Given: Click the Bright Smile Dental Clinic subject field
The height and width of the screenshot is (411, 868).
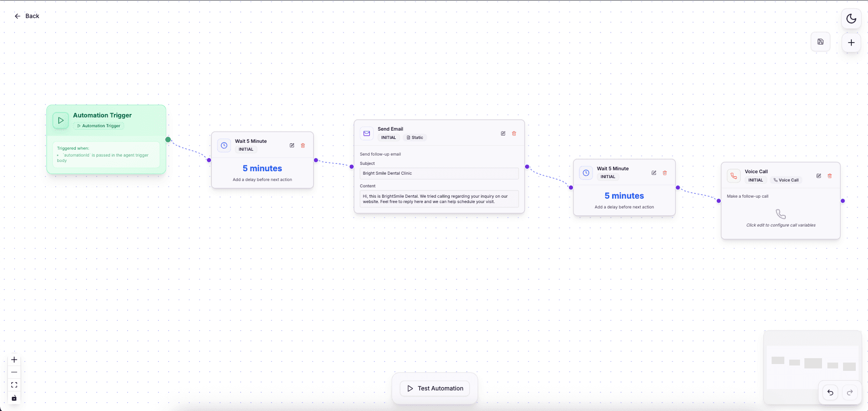Looking at the screenshot, I should 439,173.
